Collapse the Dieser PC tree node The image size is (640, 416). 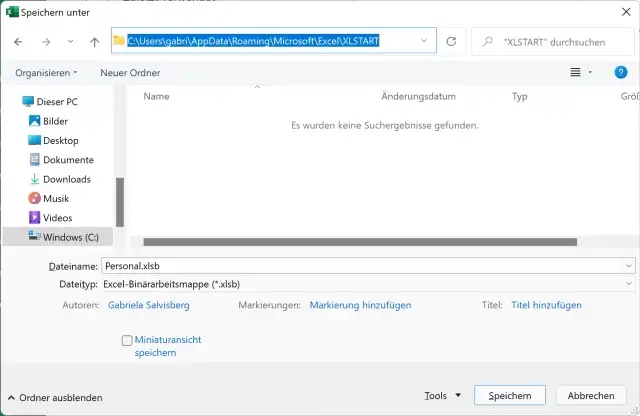[x=13, y=102]
